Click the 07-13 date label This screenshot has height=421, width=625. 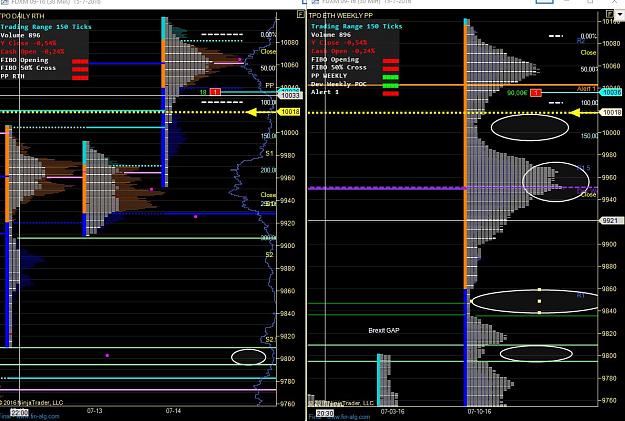tap(95, 410)
